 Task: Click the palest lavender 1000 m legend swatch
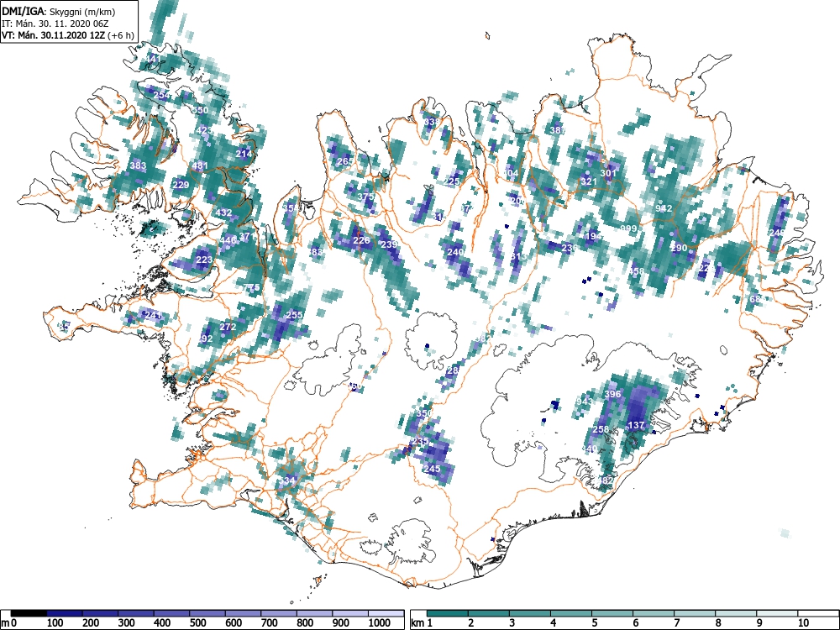pos(386,613)
